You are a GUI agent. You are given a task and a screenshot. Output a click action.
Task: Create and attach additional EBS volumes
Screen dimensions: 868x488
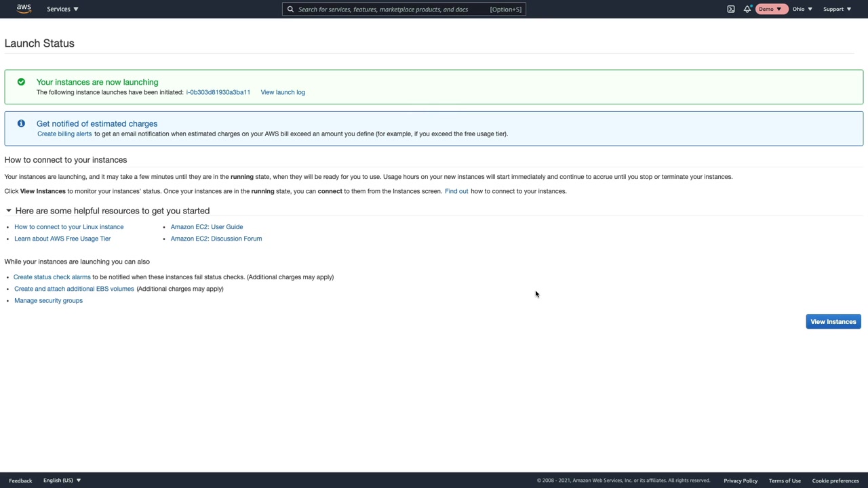click(74, 289)
